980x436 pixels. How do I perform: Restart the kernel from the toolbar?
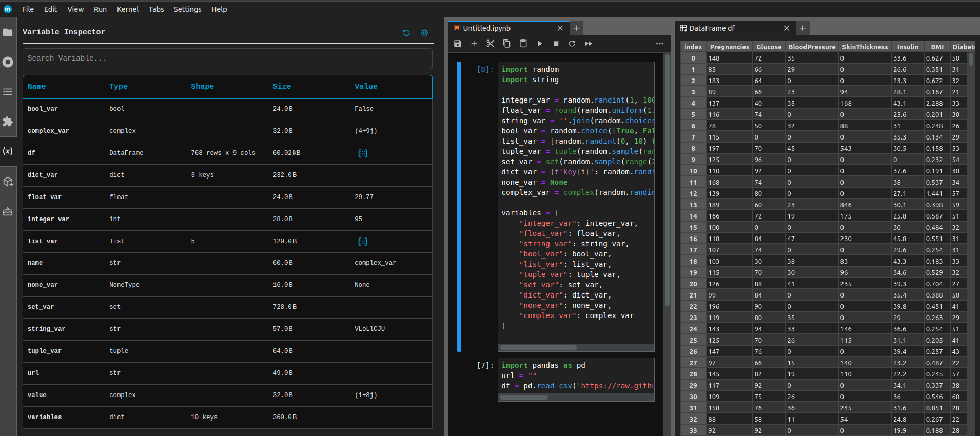pos(572,44)
